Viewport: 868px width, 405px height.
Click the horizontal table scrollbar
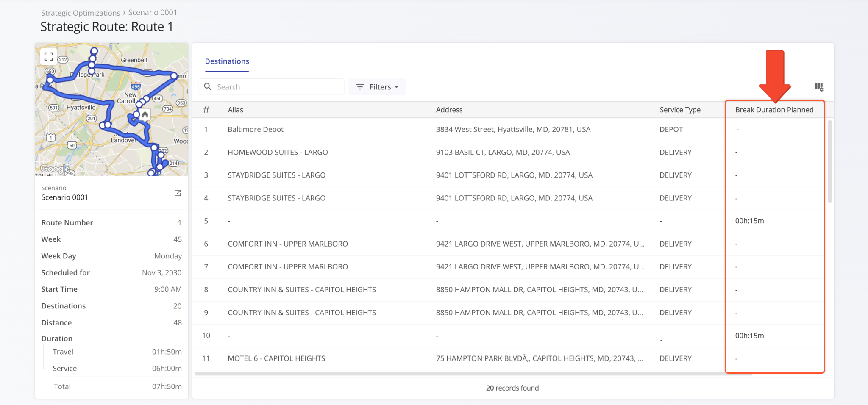pos(473,374)
